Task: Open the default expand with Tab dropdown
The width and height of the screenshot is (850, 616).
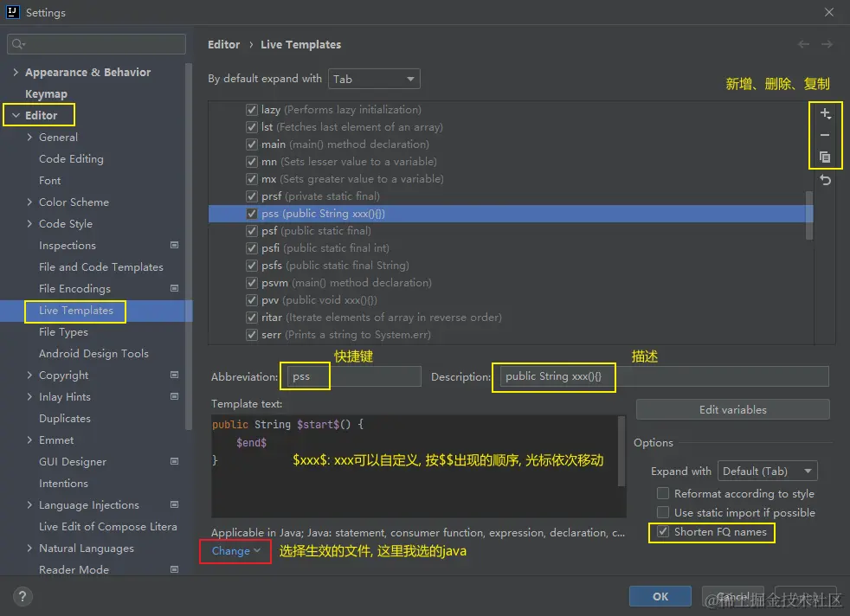Action: [x=374, y=79]
